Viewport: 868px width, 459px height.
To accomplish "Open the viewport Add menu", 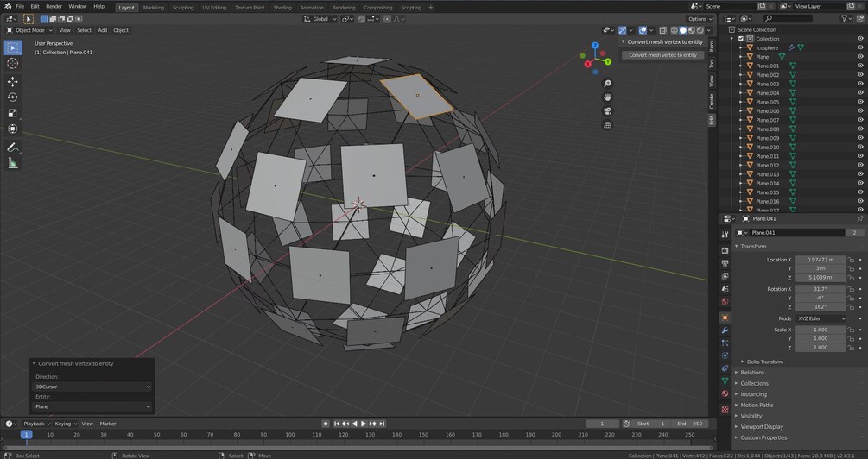I will point(103,30).
